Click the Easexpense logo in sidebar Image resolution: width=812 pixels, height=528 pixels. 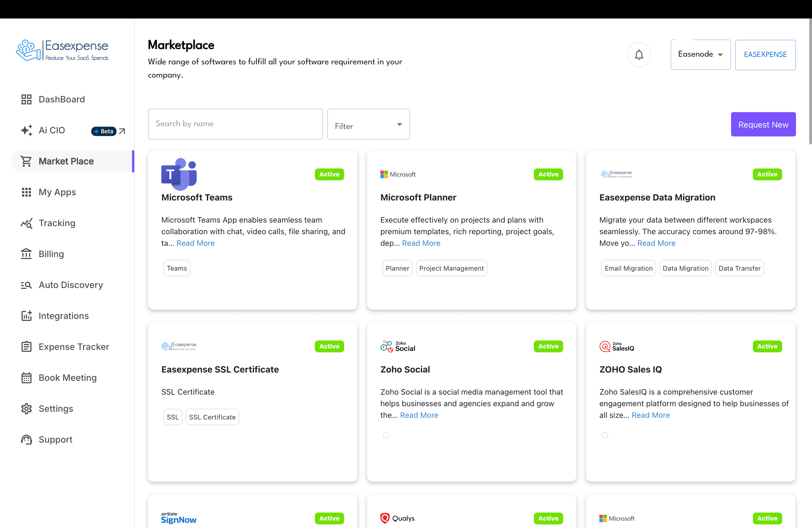62,51
